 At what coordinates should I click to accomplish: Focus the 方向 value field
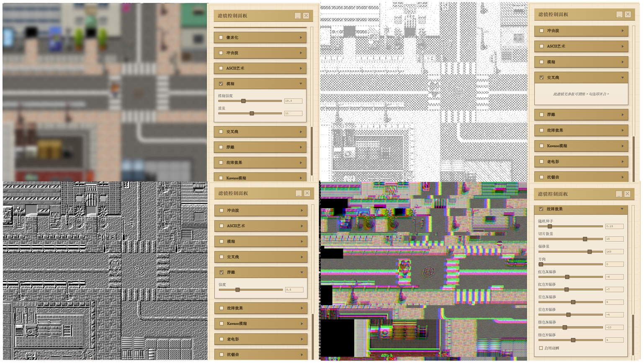click(614, 264)
